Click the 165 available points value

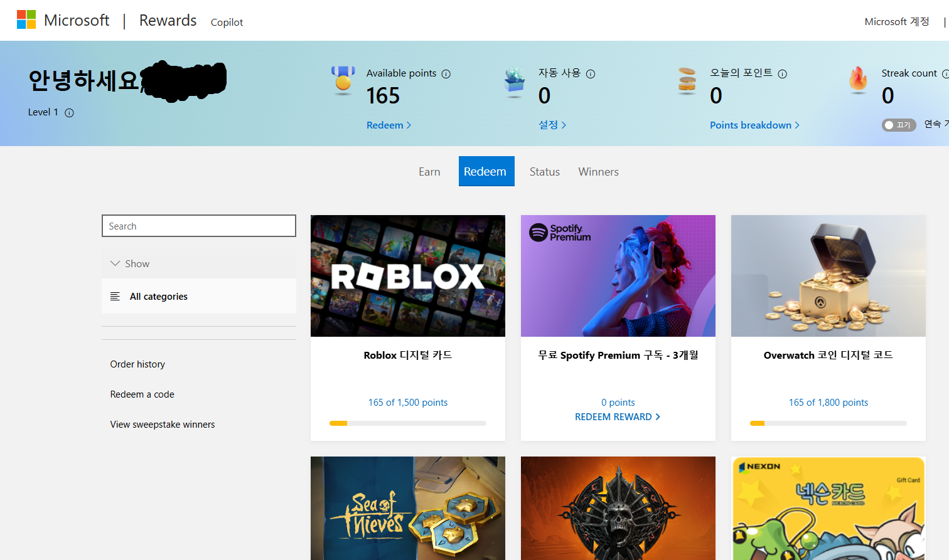pyautogui.click(x=383, y=96)
